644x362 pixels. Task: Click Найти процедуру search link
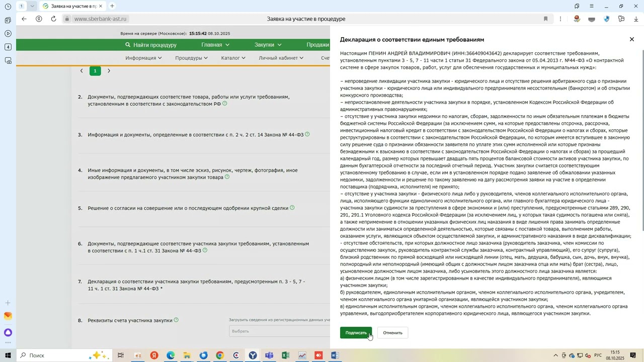click(151, 45)
